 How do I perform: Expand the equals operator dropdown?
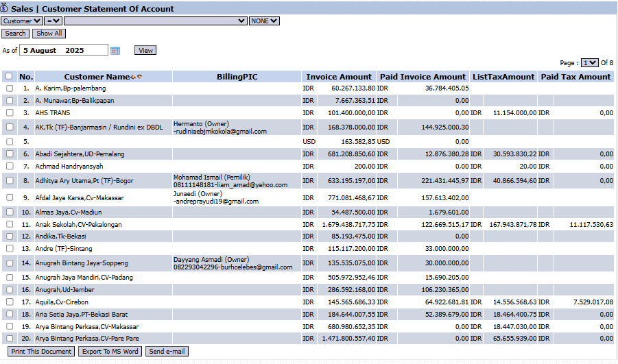tap(54, 21)
